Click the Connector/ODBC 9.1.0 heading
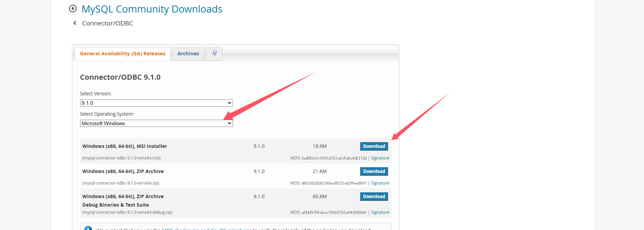The image size is (644, 230). click(120, 77)
